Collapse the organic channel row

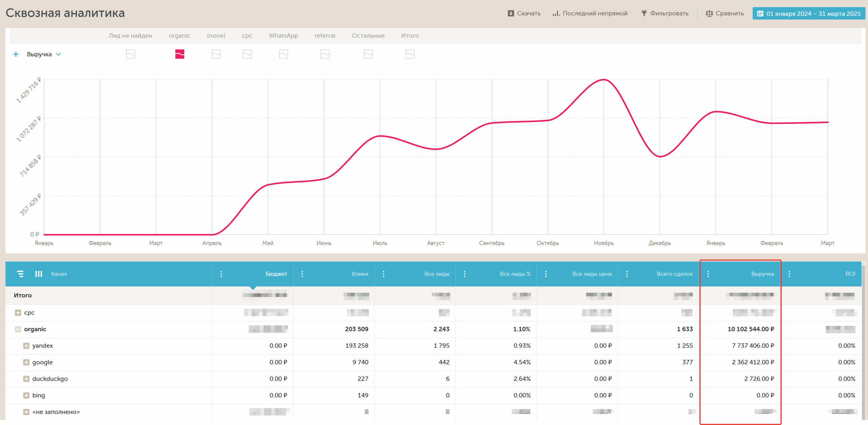[18, 329]
